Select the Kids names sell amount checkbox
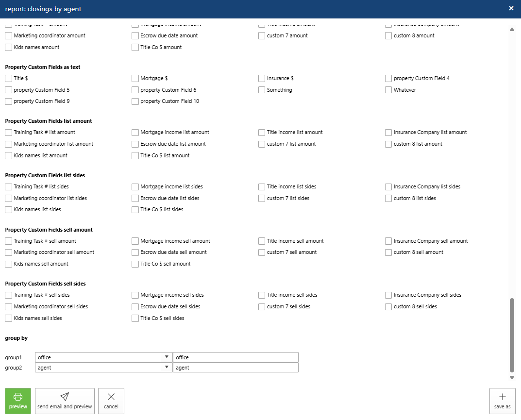 pos(9,264)
